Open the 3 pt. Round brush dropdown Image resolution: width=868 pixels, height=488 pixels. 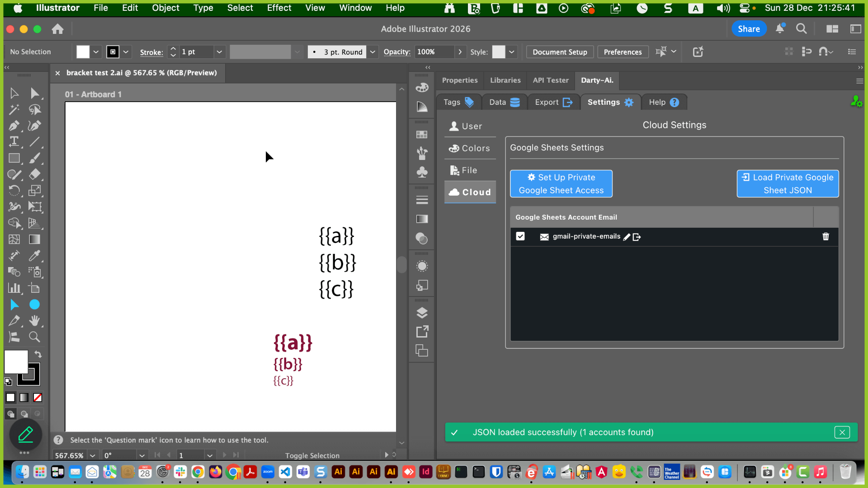[x=373, y=52]
